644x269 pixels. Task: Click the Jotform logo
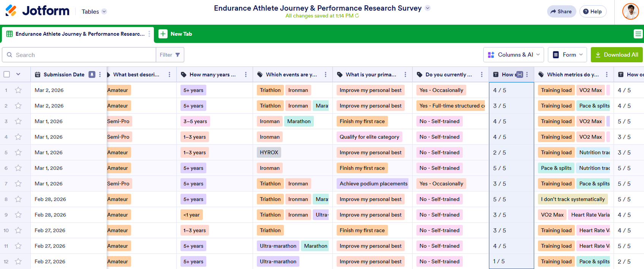coord(37,11)
